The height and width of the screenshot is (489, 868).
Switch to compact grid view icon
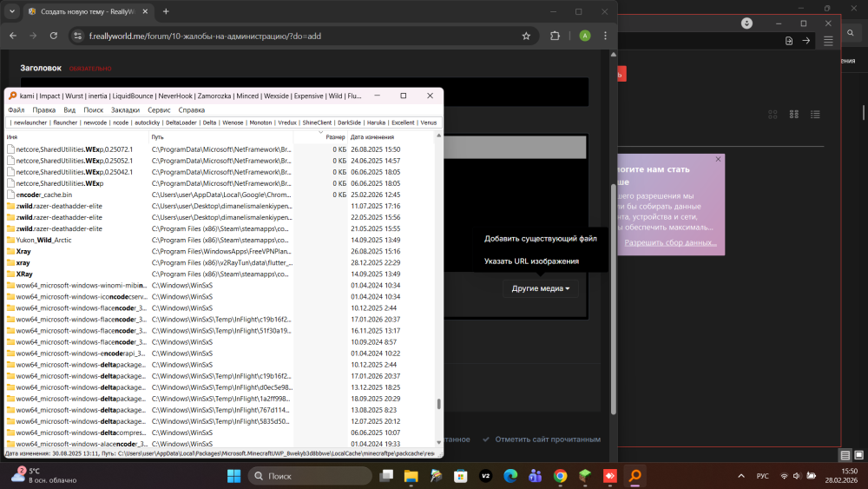coord(794,115)
